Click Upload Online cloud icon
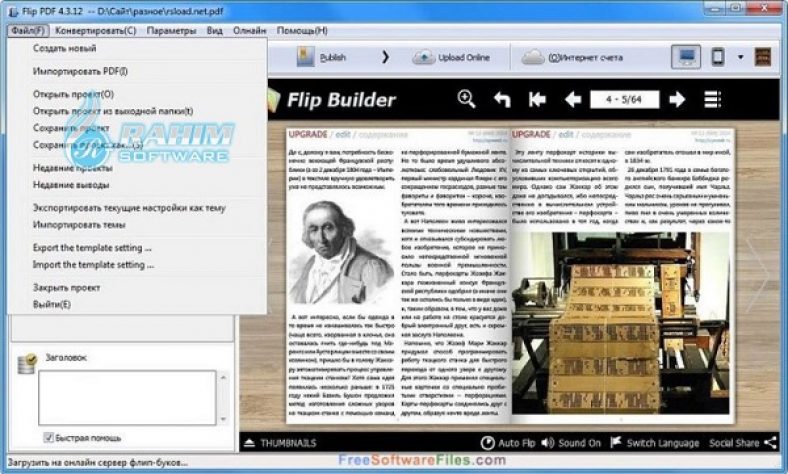 click(x=424, y=57)
